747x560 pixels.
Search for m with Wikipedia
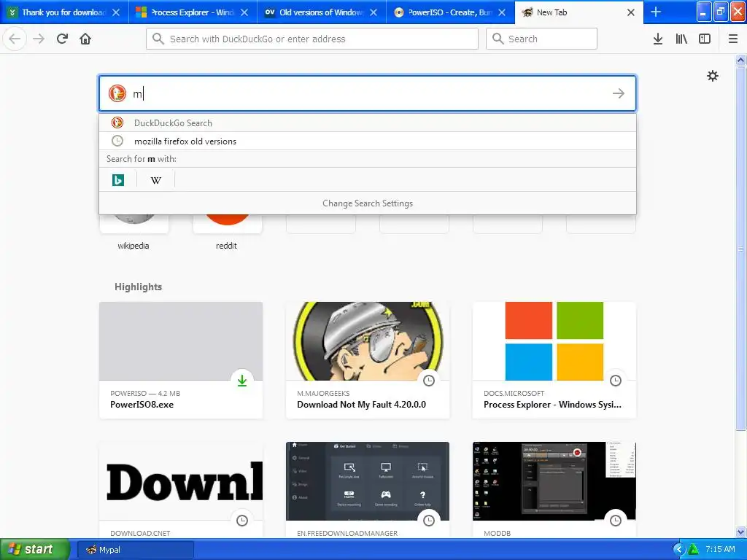156,180
